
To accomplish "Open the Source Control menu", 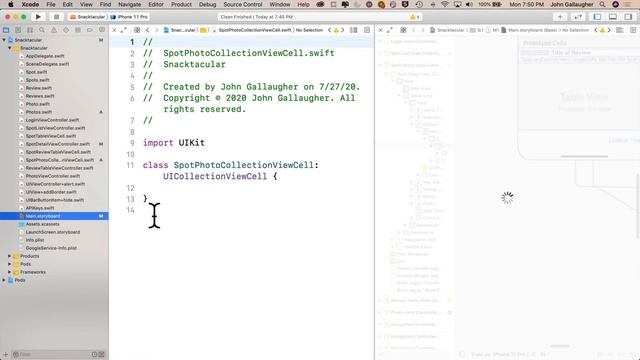I will [x=242, y=4].
